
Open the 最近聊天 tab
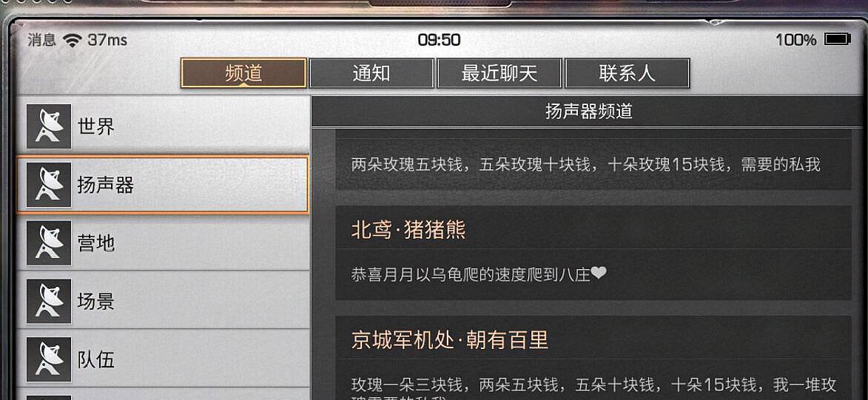[499, 73]
